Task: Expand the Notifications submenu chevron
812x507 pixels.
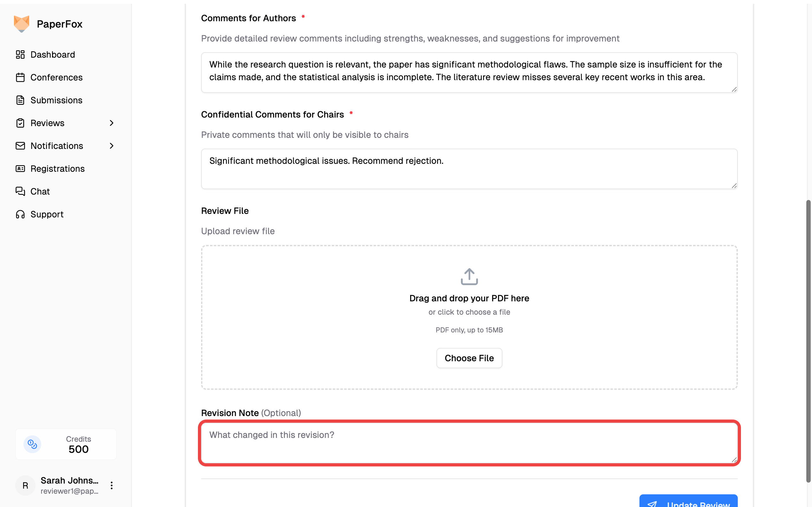Action: point(112,146)
